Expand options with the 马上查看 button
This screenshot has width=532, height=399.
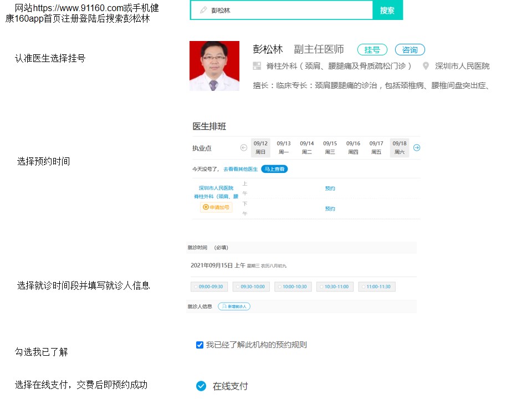click(x=274, y=169)
